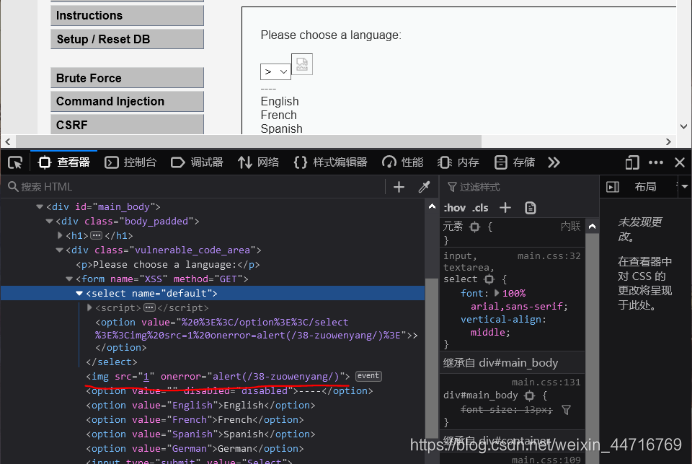Open the Command Injection page
The image size is (692, 464).
click(127, 101)
